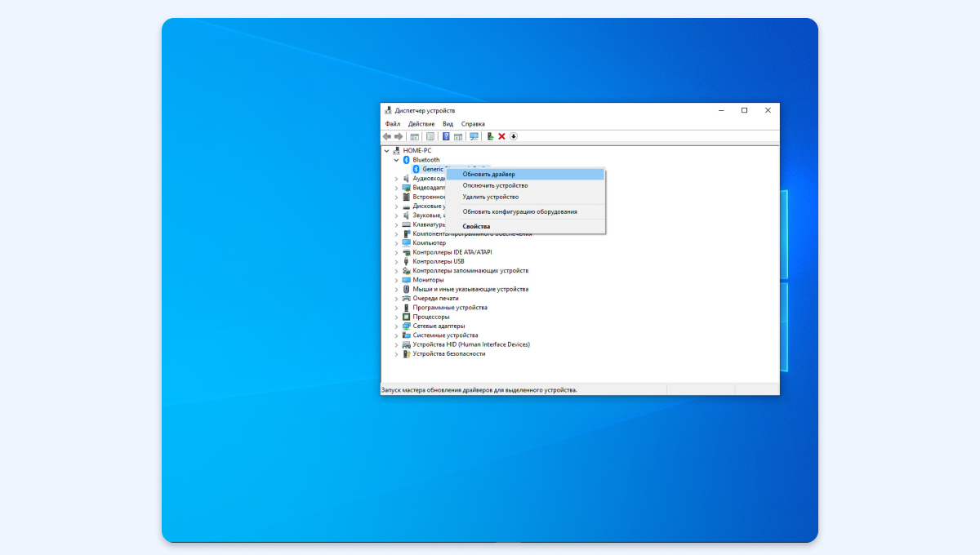Open Свойства from the context menu
Image resolution: width=980 pixels, height=555 pixels.
[476, 226]
